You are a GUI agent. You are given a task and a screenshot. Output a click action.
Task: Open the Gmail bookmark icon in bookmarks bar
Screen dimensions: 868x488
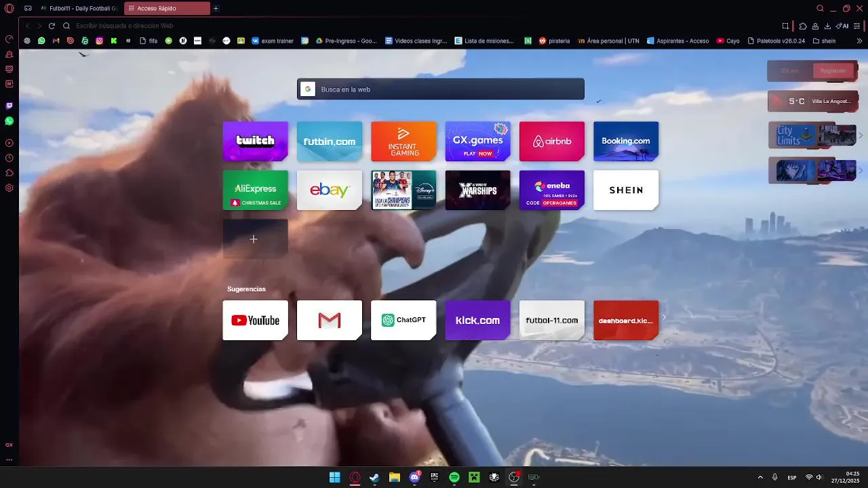[56, 41]
